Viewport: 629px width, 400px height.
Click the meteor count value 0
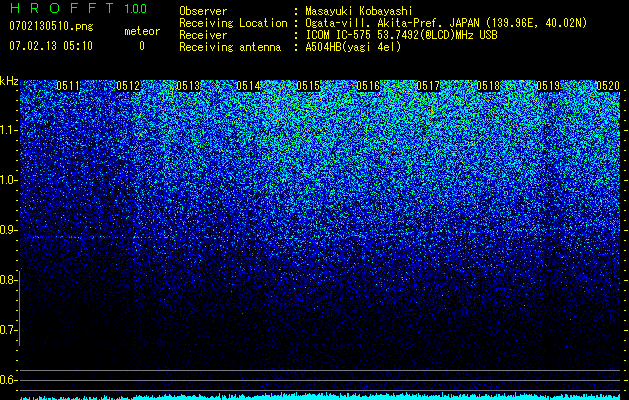tap(142, 46)
